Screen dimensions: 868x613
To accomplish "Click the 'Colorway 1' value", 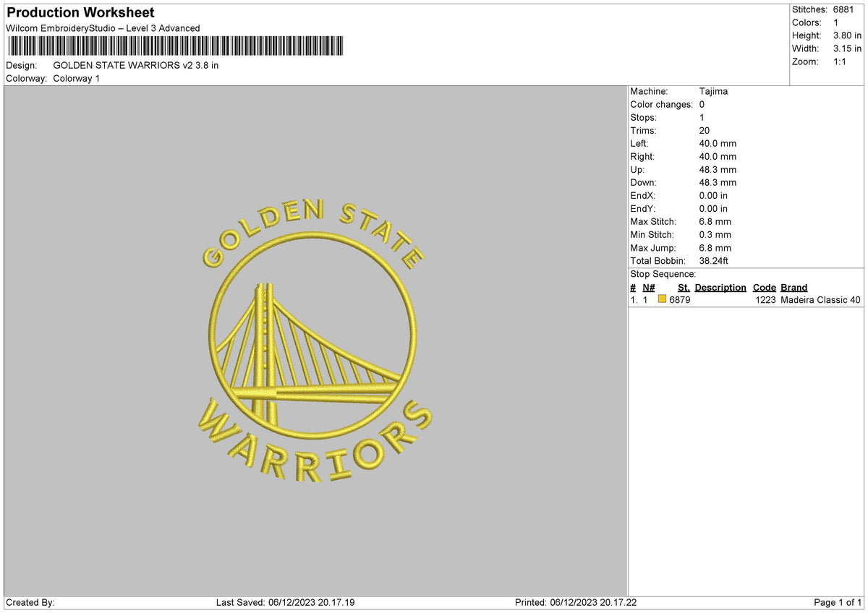I will [x=77, y=78].
